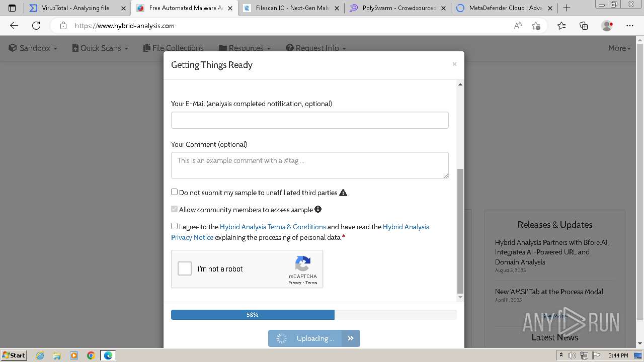The width and height of the screenshot is (644, 362).
Task: Close the Getting Things Ready dialog
Action: click(454, 64)
